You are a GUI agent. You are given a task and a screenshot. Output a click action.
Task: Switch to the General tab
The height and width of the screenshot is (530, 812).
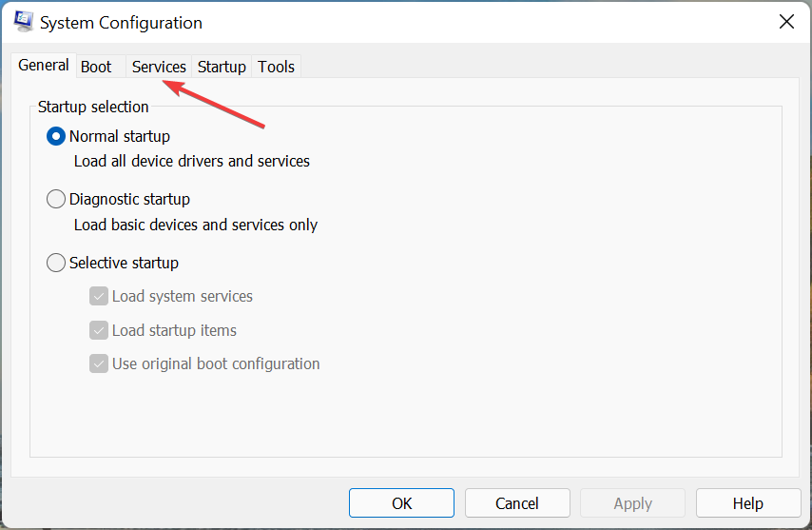[x=44, y=66]
